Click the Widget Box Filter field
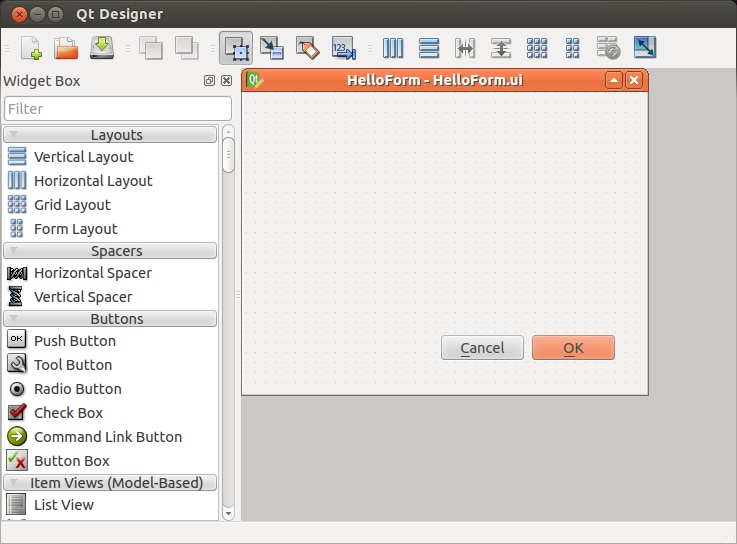 pyautogui.click(x=118, y=109)
